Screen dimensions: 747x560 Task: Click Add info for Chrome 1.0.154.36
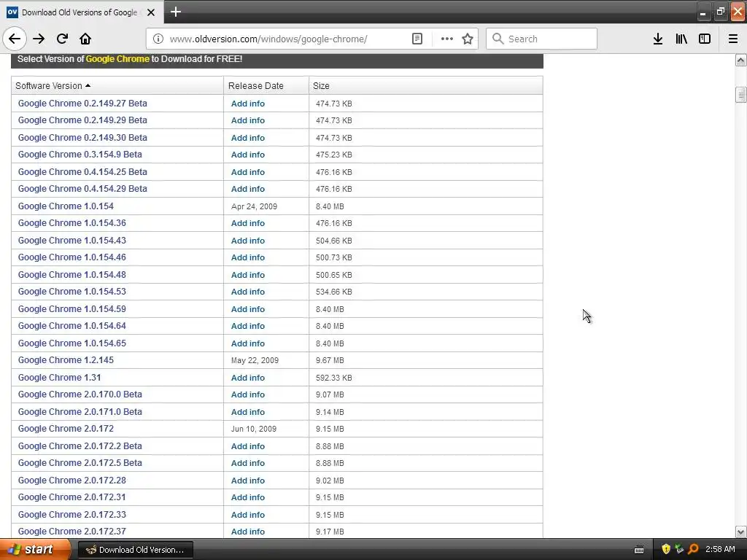point(248,223)
